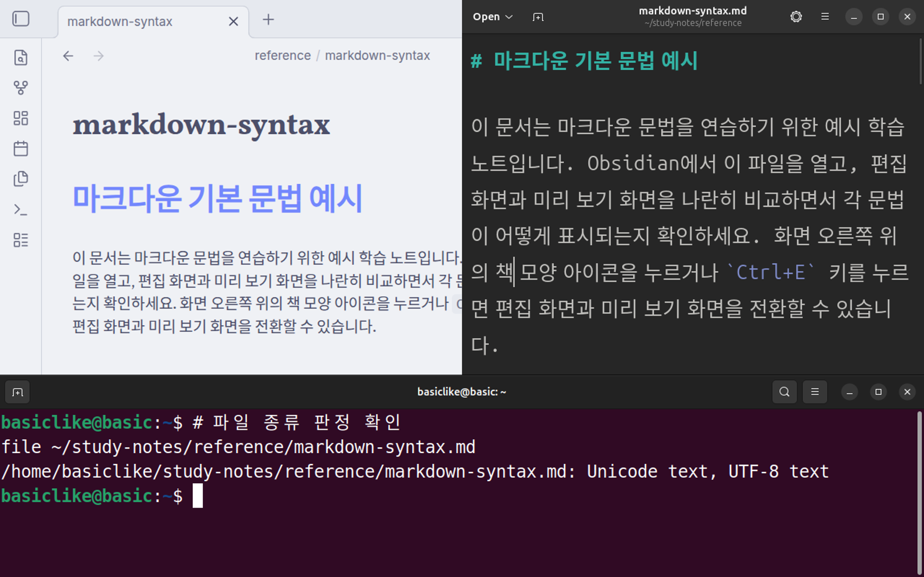
Task: Click the green # 마크다운 기본 문법 예시 heading line in Text Editor
Action: tap(585, 61)
